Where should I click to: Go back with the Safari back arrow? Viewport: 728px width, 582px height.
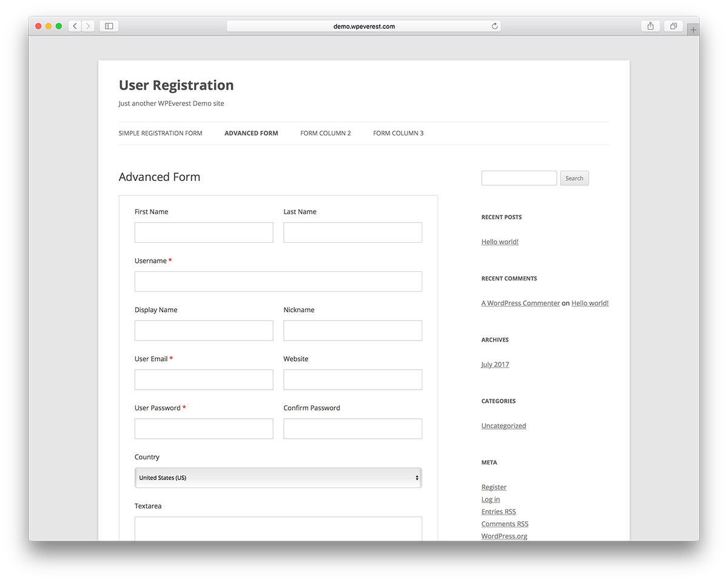pos(75,26)
